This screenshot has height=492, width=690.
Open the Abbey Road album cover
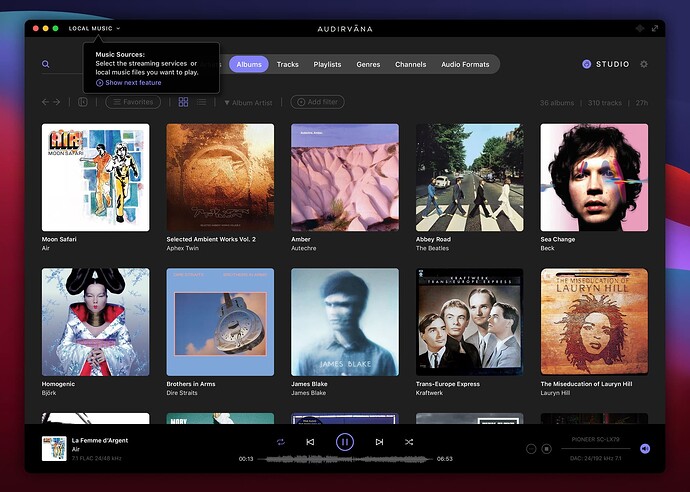470,177
